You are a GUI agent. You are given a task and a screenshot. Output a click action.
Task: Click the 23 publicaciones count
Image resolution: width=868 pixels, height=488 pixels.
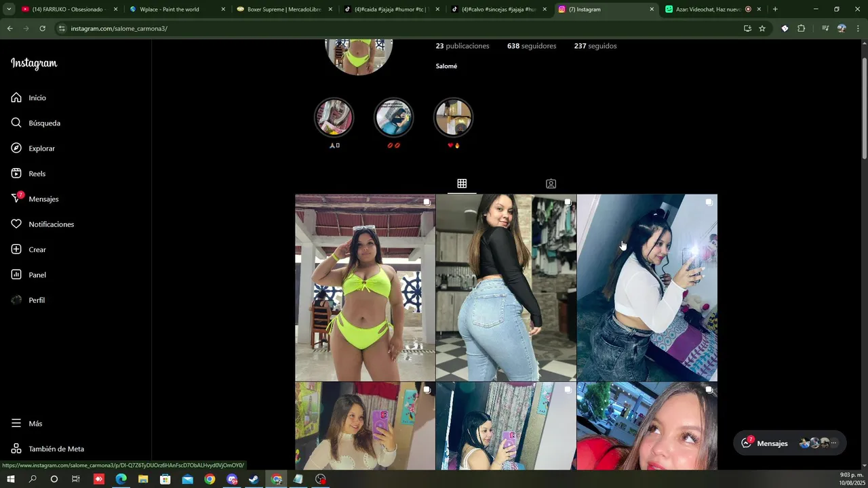point(462,46)
